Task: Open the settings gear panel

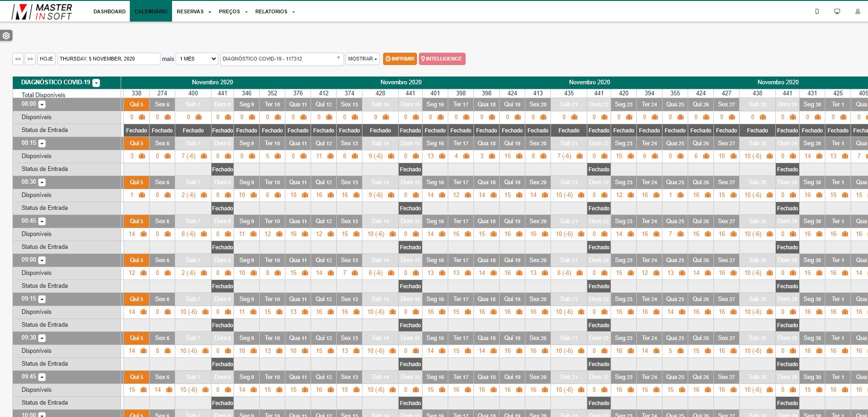Action: coord(6,35)
